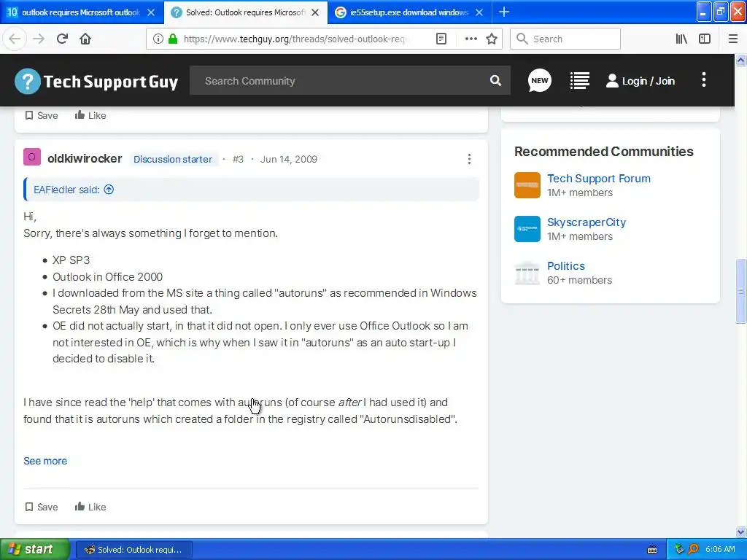
Task: Submit search with the magnifier icon
Action: (x=495, y=81)
